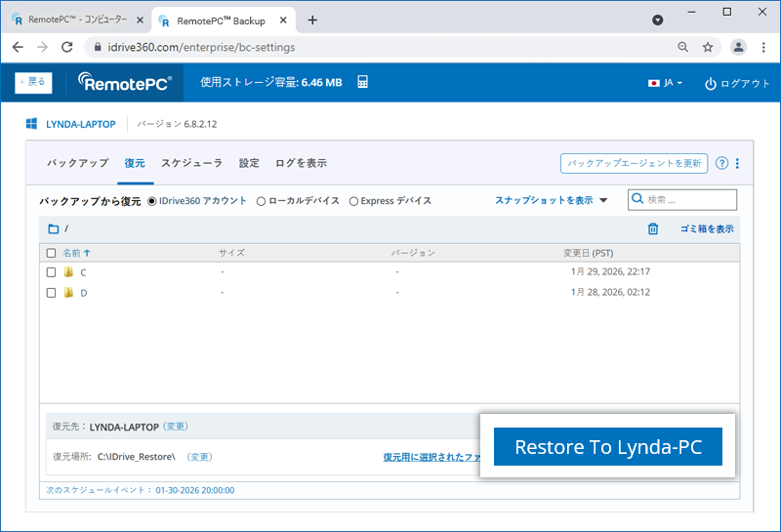Click the LYNDA-LAPTOP computer name link

click(81, 124)
